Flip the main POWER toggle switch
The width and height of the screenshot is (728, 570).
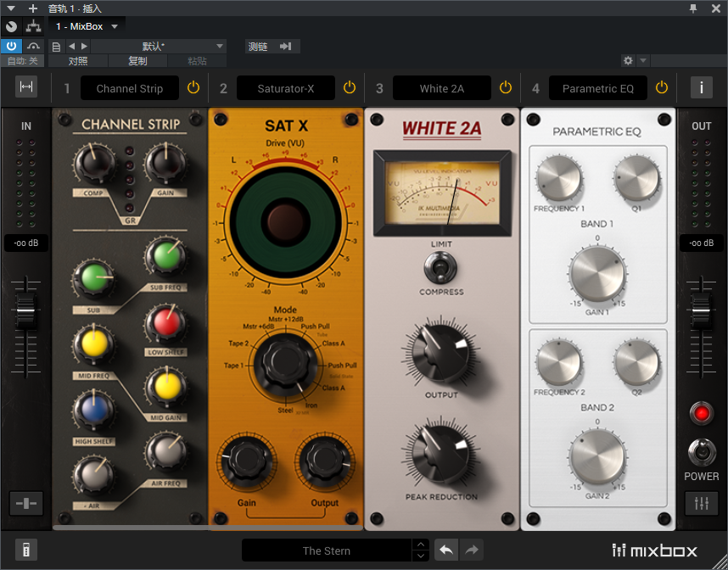point(702,452)
